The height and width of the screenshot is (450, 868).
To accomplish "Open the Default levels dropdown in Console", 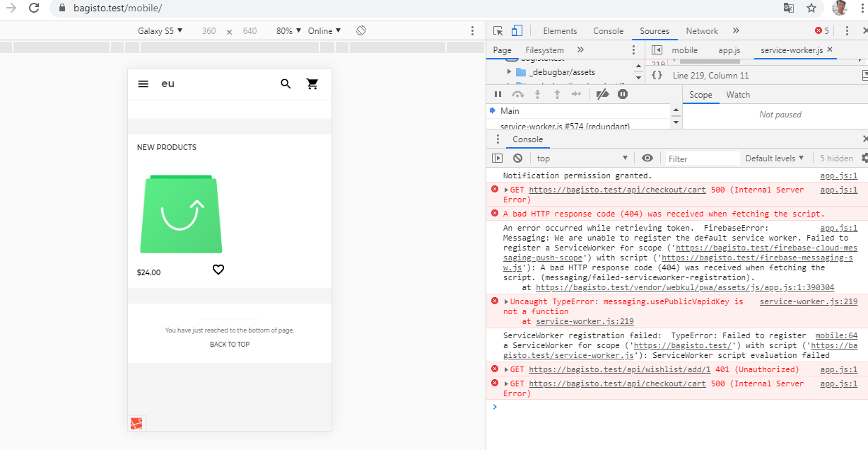I will pyautogui.click(x=775, y=158).
